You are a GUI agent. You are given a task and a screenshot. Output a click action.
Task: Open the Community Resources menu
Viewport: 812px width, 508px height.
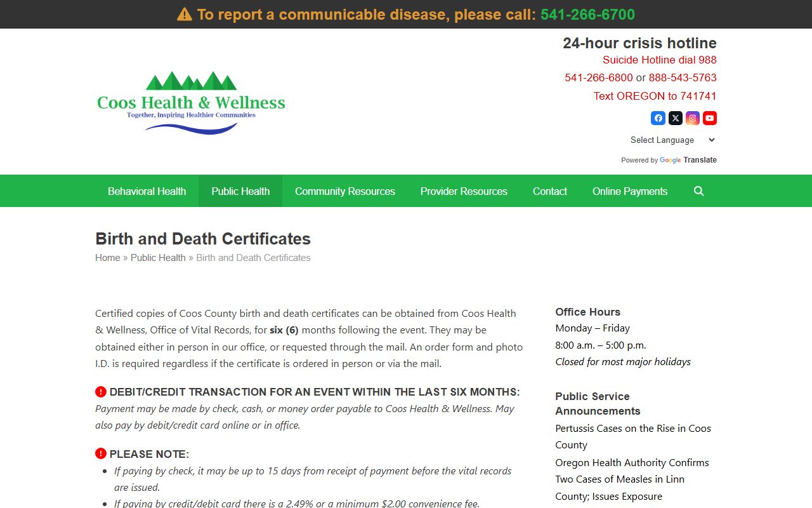coord(345,191)
